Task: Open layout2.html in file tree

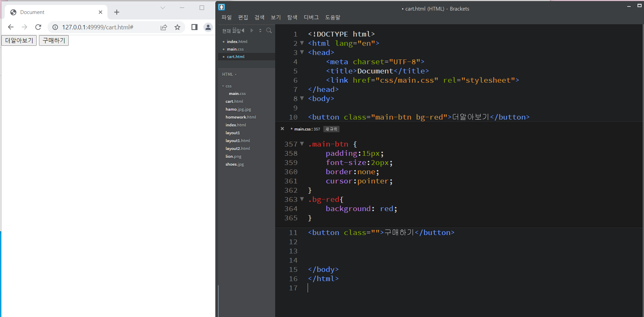Action: (238, 149)
